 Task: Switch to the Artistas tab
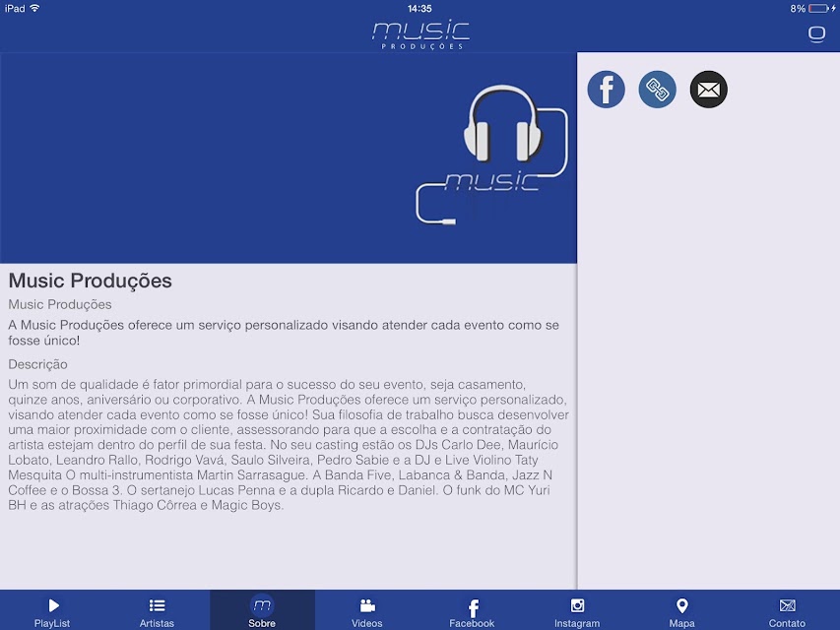click(157, 610)
